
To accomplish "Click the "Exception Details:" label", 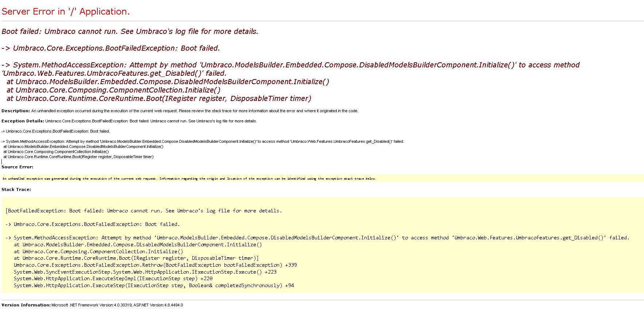I will [23, 121].
